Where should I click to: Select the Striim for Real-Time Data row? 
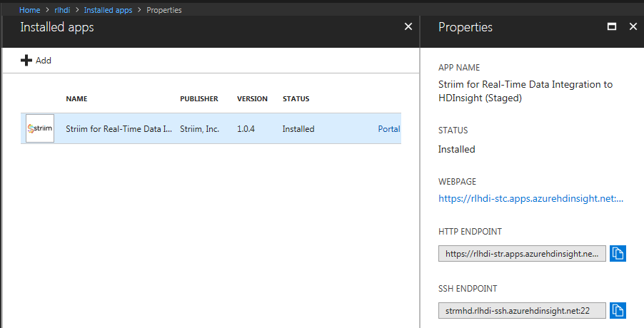pos(211,128)
